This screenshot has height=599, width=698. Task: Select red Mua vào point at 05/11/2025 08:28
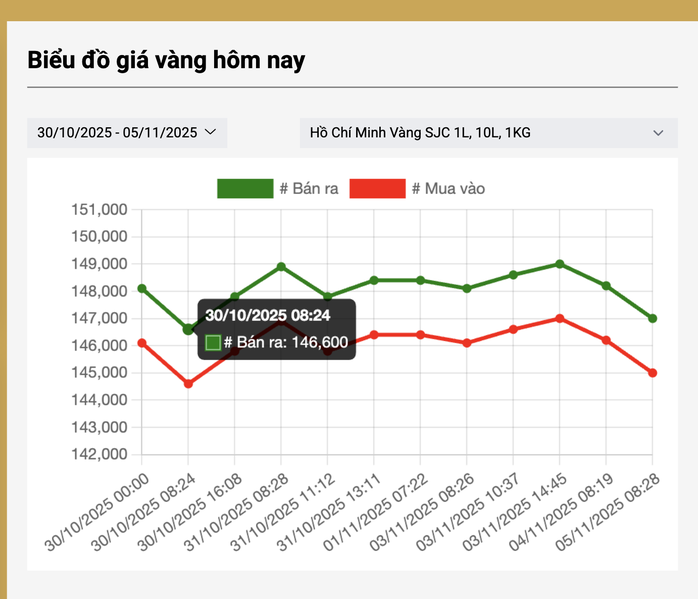coord(652,373)
